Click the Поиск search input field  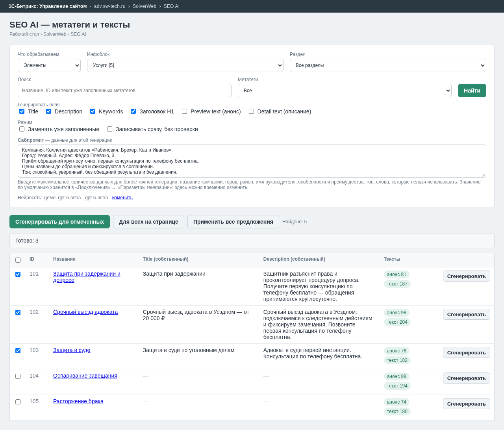tap(124, 91)
